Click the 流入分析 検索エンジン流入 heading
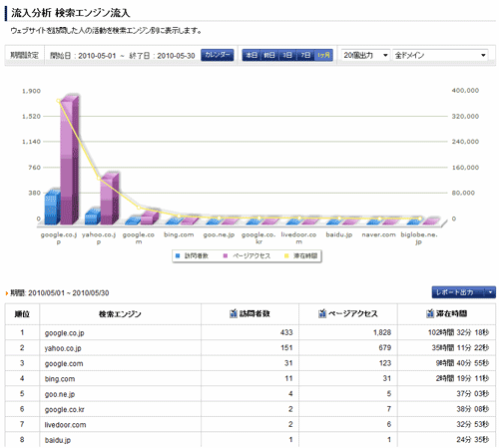The height and width of the screenshot is (448, 499). 70,13
